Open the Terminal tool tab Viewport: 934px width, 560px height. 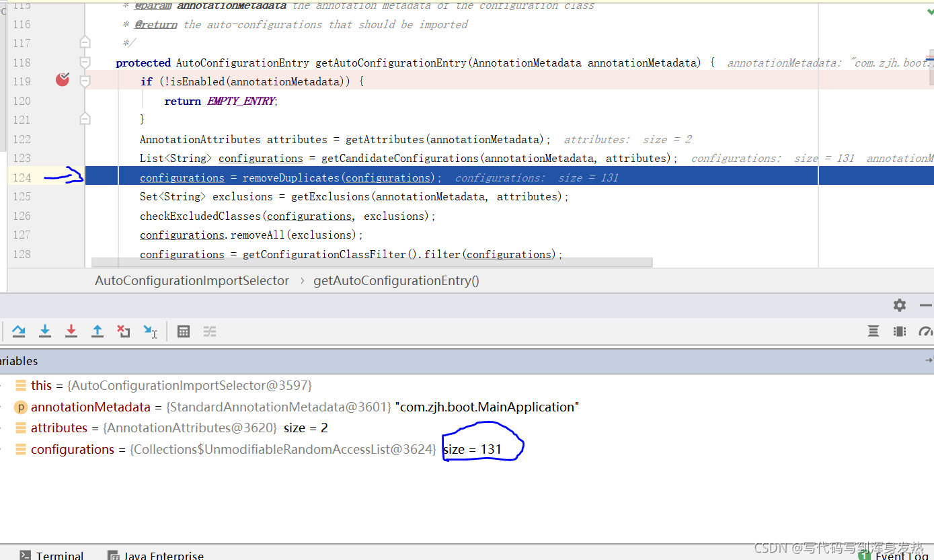[x=52, y=555]
